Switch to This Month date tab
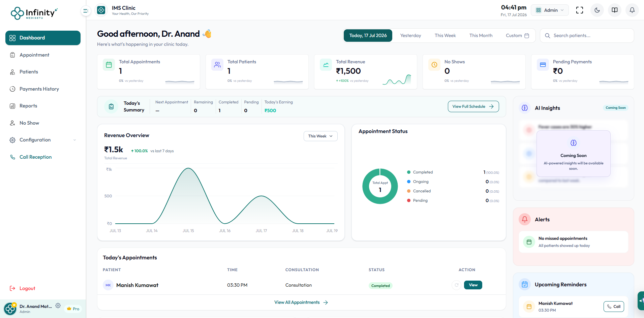The height and width of the screenshot is (318, 644). (481, 35)
